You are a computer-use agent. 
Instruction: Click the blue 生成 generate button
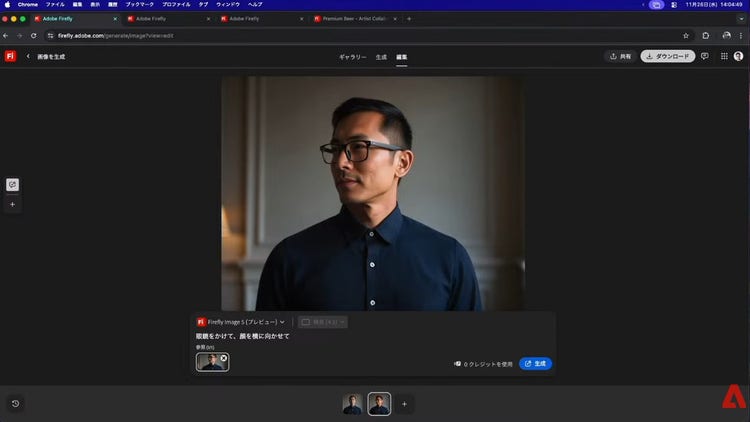535,364
